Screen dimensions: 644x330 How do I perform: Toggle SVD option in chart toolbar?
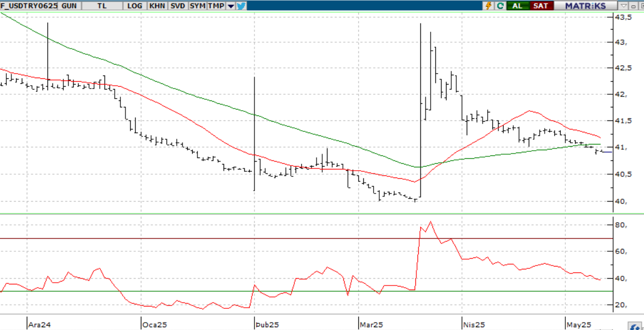[x=177, y=6]
